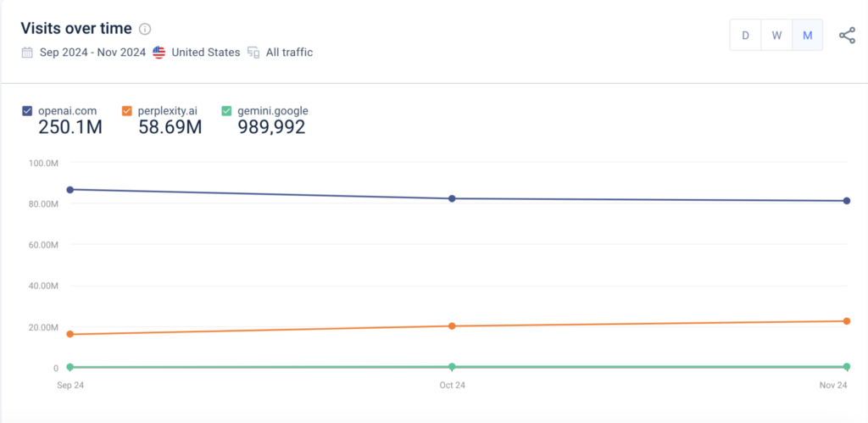Uncheck the openai.com series checkbox
This screenshot has width=868, height=423.
pos(27,110)
